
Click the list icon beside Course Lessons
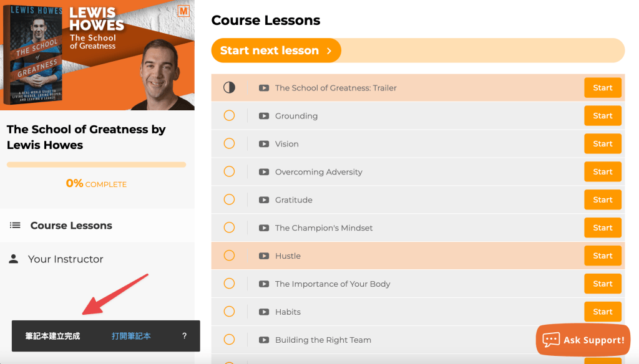[x=15, y=226]
